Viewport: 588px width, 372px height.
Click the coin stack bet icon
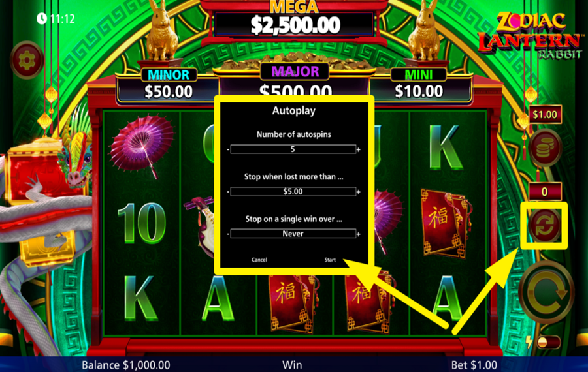click(545, 147)
